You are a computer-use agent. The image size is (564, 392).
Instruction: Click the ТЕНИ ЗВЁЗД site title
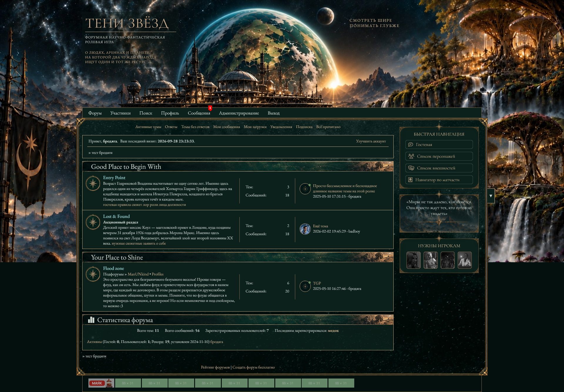[127, 23]
